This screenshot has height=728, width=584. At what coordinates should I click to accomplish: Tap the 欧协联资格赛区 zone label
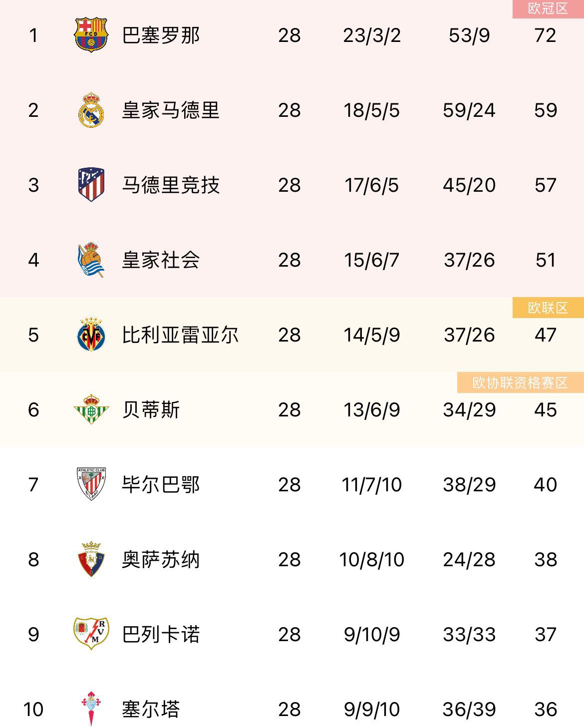520,383
